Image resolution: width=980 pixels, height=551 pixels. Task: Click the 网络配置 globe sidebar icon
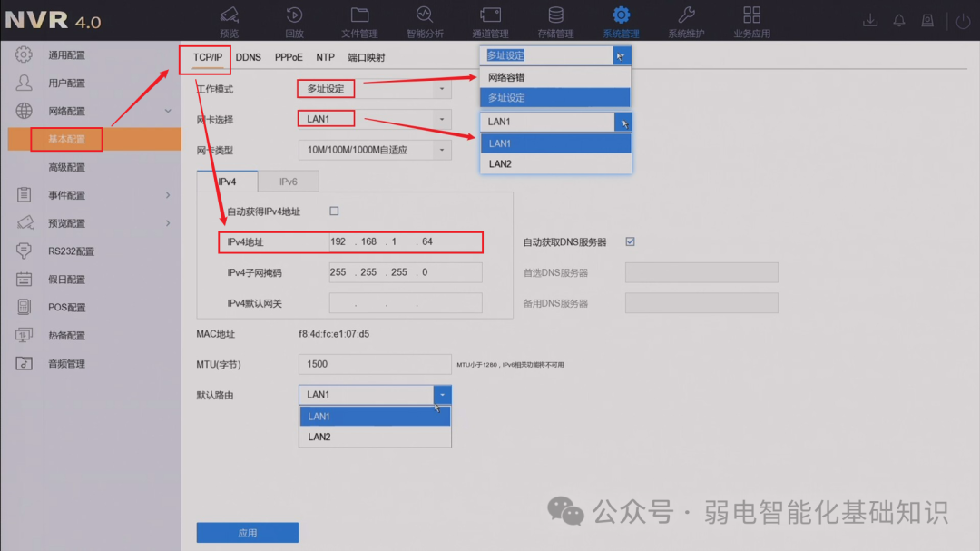[24, 111]
